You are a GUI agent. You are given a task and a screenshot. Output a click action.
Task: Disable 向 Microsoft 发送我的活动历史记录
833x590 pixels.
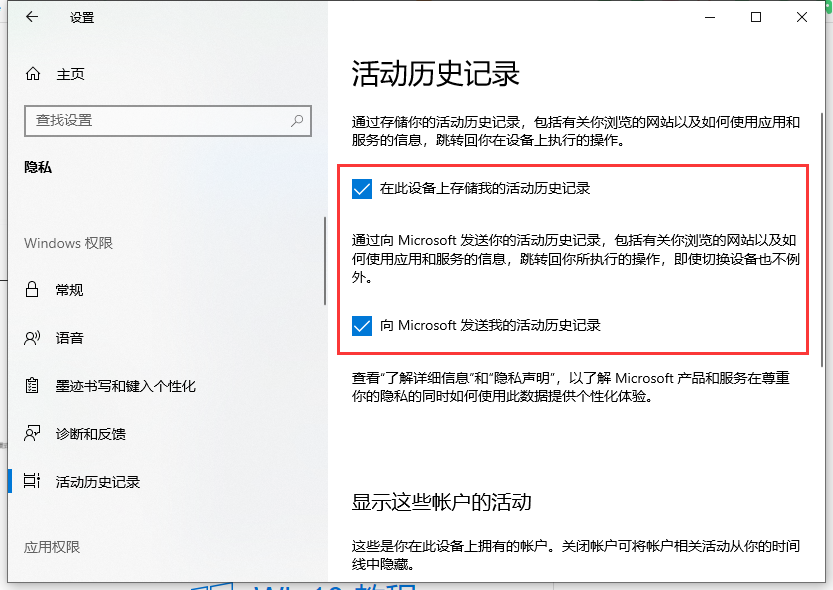(362, 325)
